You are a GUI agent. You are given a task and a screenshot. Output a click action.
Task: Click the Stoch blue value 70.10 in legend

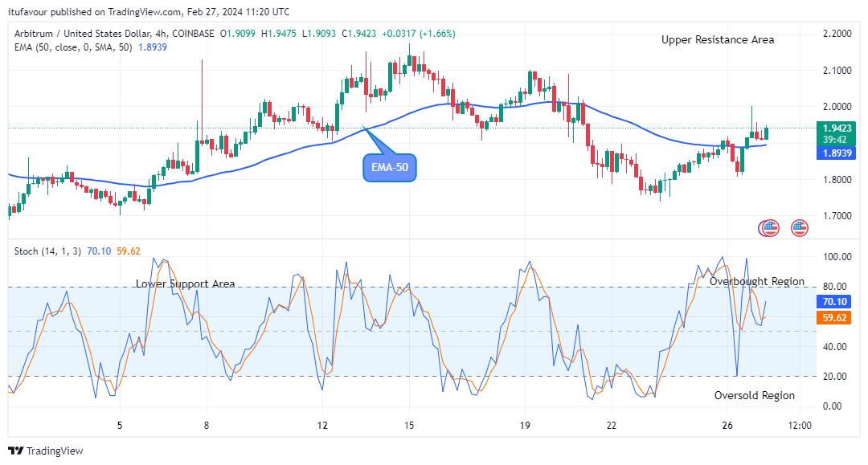(99, 251)
